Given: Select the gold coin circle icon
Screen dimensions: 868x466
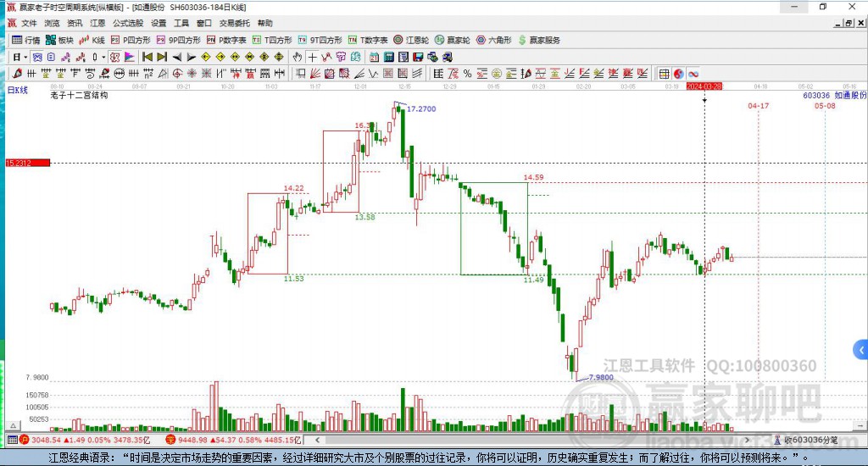Looking at the screenshot, I should (497, 74).
